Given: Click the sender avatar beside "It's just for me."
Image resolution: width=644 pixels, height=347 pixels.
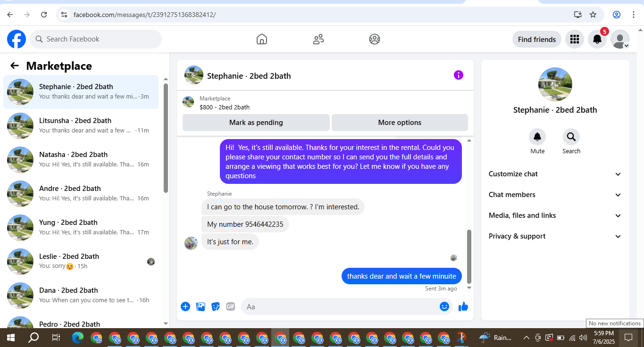Looking at the screenshot, I should tap(191, 243).
